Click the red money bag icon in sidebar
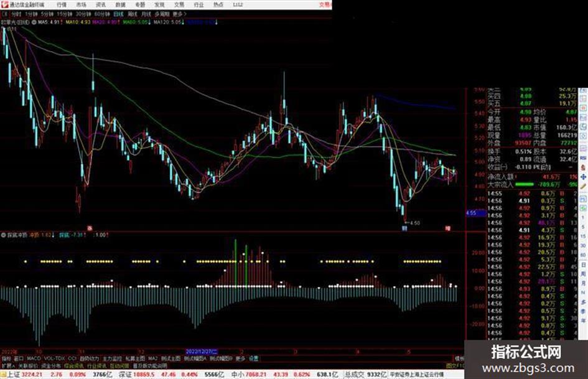Screen dimensions: 588x379 (583, 167)
